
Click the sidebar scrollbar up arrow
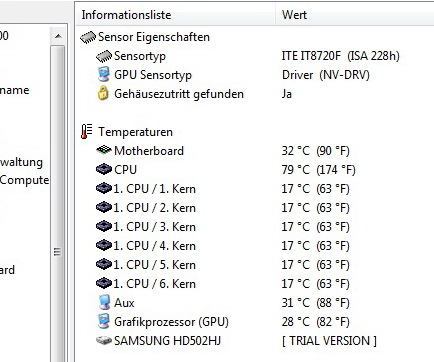58,36
